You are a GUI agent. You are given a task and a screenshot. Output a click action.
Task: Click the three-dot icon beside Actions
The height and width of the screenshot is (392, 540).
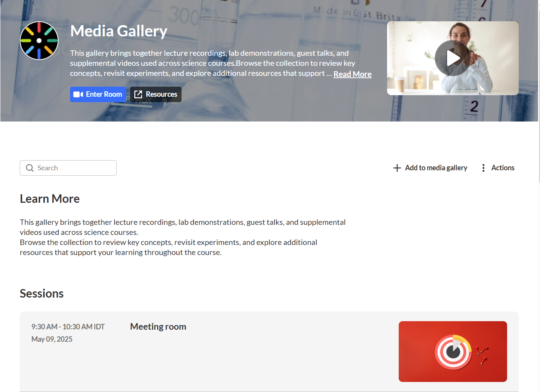click(x=483, y=168)
